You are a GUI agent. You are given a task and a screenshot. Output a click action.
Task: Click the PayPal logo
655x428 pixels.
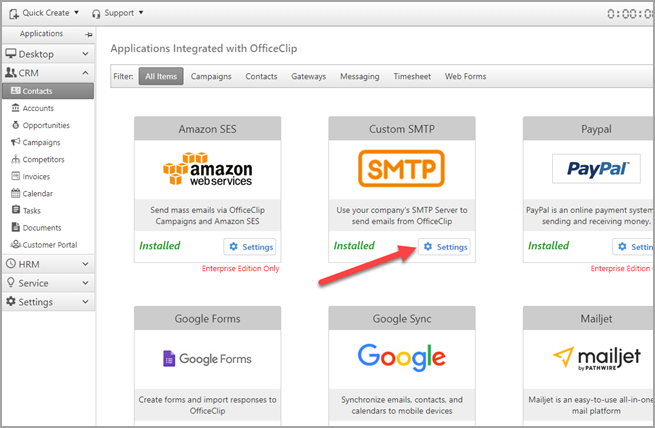[x=596, y=169]
